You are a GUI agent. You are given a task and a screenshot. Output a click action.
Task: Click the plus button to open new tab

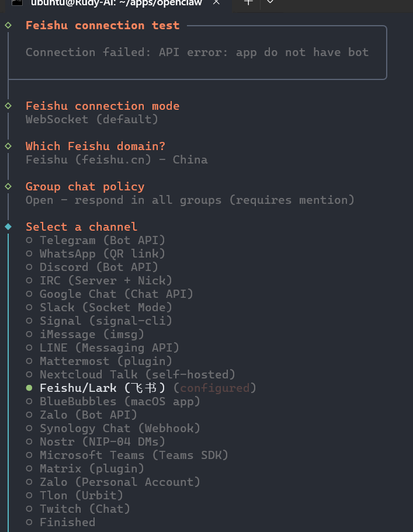247,4
